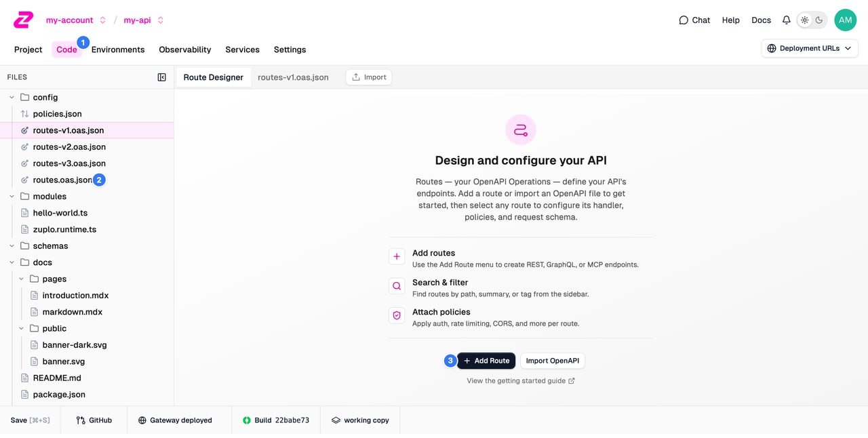Click Save in the status bar
This screenshot has height=438, width=868.
pyautogui.click(x=30, y=420)
